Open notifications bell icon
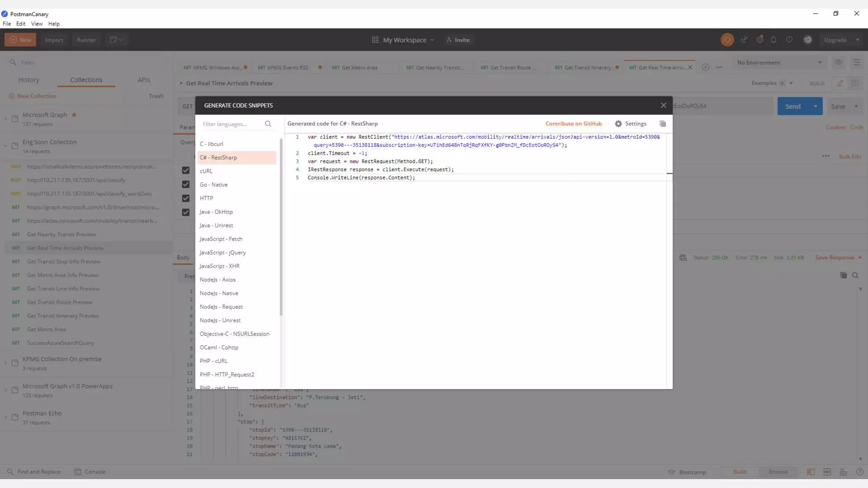 coord(773,40)
